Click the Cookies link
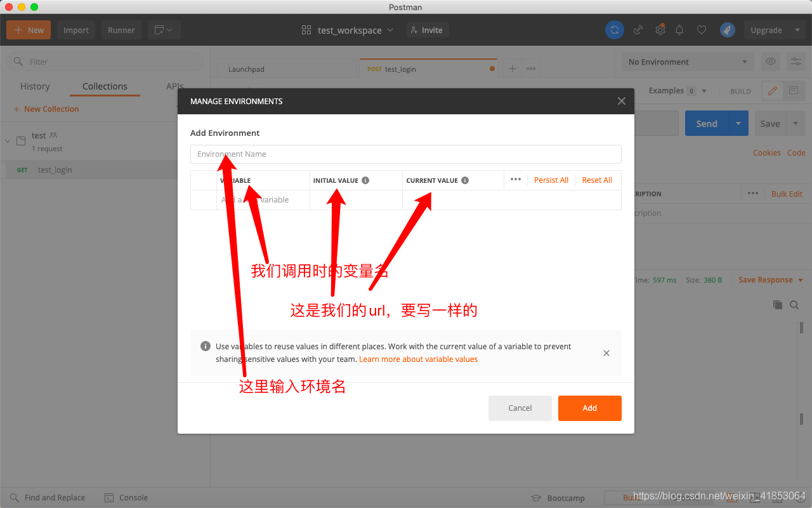This screenshot has width=812, height=508. [767, 153]
